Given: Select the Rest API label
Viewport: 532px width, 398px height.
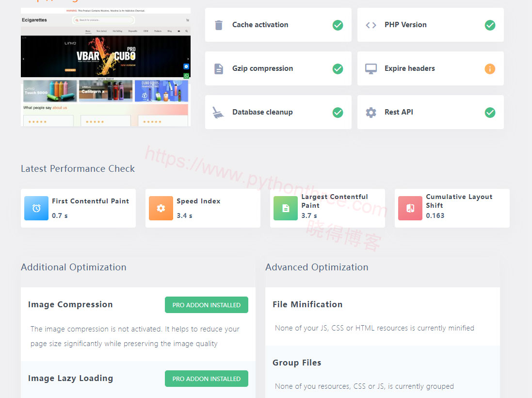Looking at the screenshot, I should 399,112.
